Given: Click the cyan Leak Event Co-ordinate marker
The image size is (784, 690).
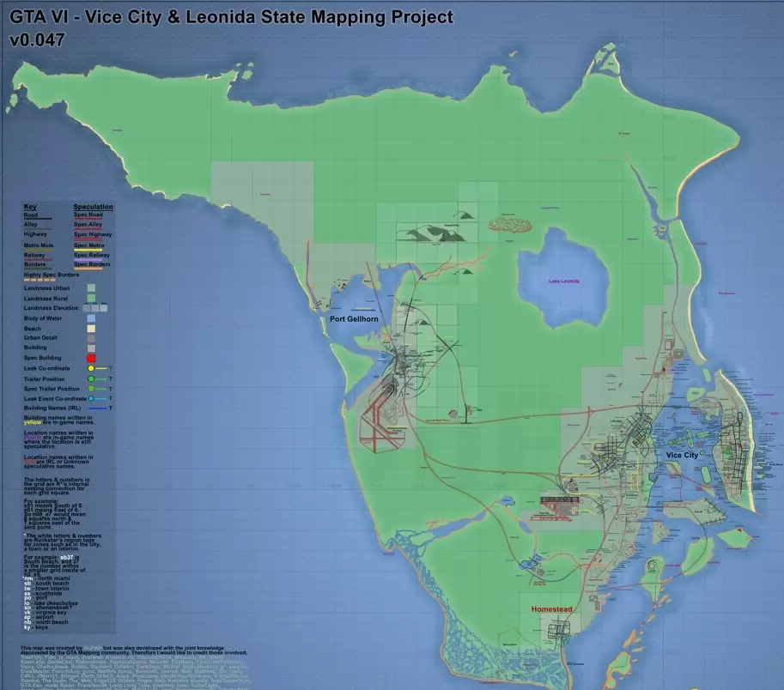Looking at the screenshot, I should 91,399.
